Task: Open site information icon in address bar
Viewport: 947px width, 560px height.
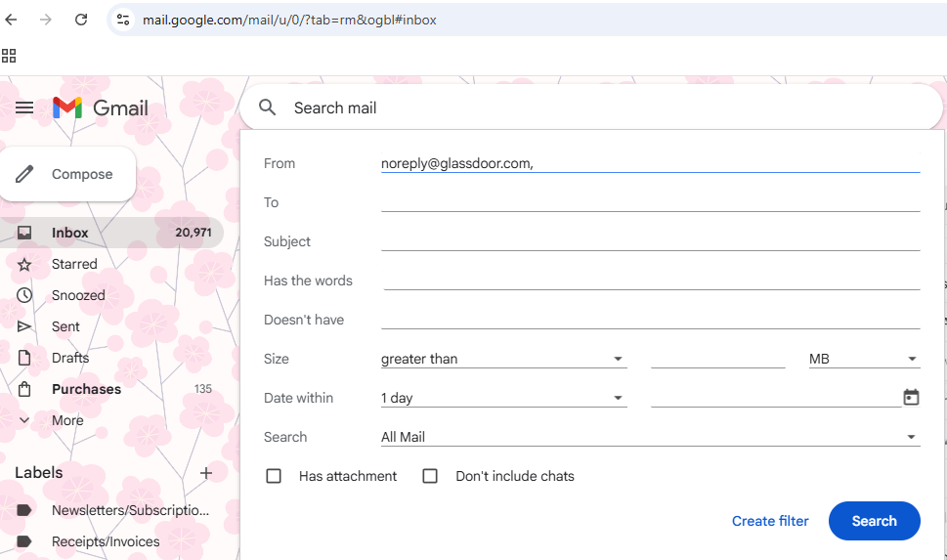Action: pyautogui.click(x=123, y=20)
